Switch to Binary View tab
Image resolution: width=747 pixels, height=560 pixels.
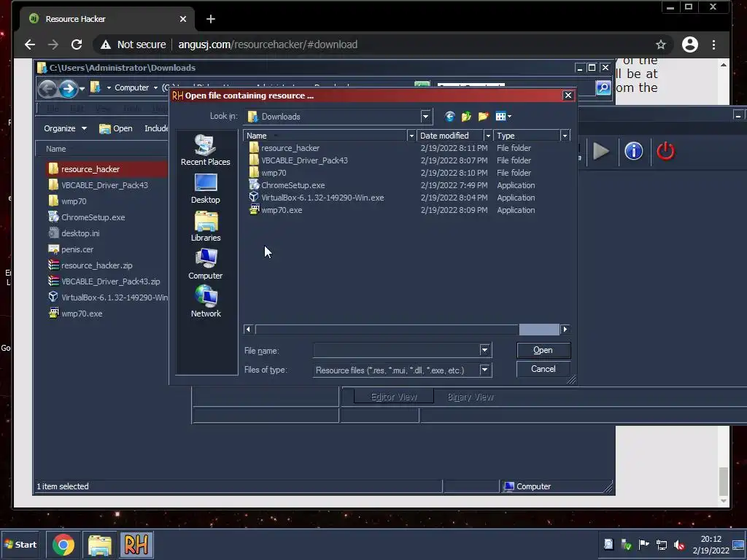[471, 397]
